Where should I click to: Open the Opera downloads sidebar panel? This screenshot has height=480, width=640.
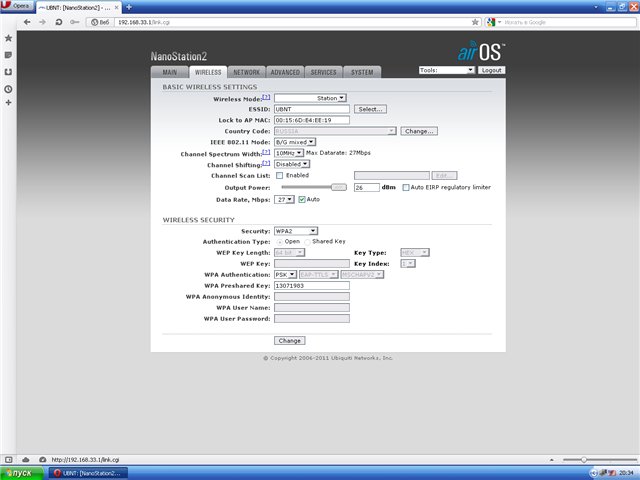point(8,72)
